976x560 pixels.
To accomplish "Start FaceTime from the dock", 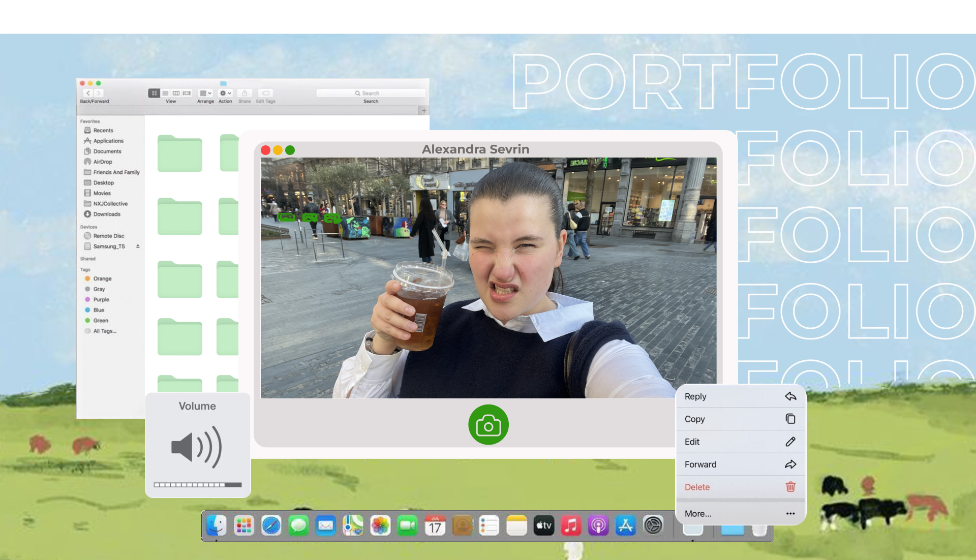I will click(407, 525).
